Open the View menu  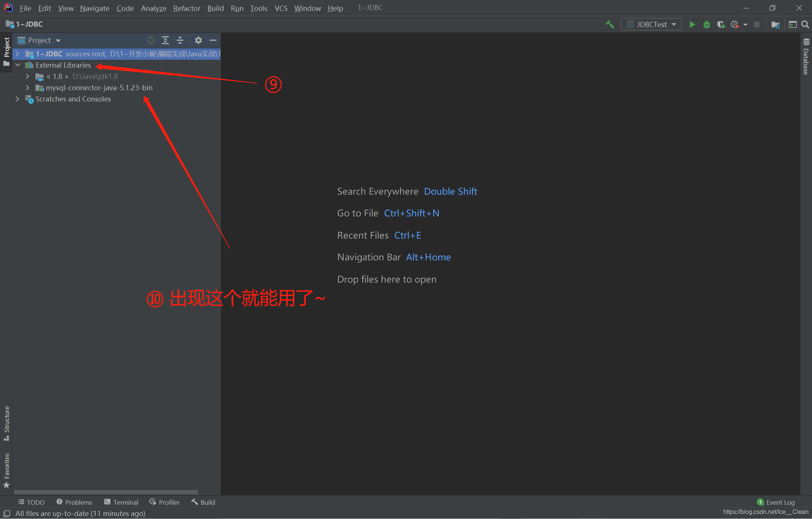pyautogui.click(x=66, y=8)
